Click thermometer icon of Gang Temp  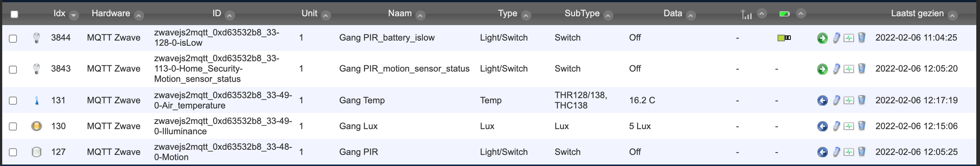[37, 100]
